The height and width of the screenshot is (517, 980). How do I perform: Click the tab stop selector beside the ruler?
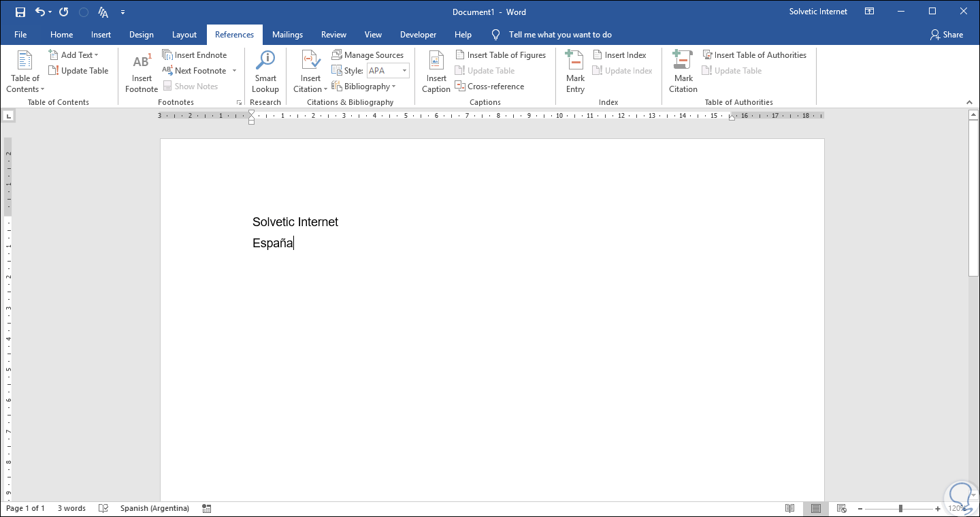[8, 116]
